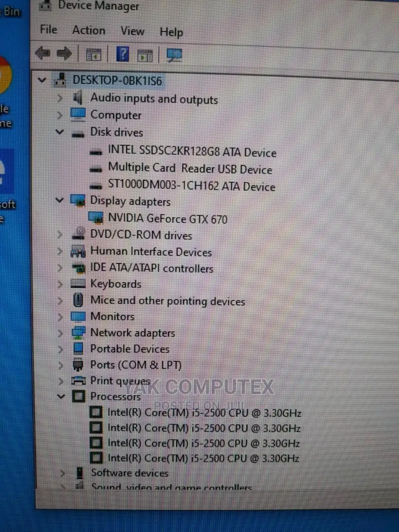
Task: Expand the Portable Devices category
Action: click(61, 349)
